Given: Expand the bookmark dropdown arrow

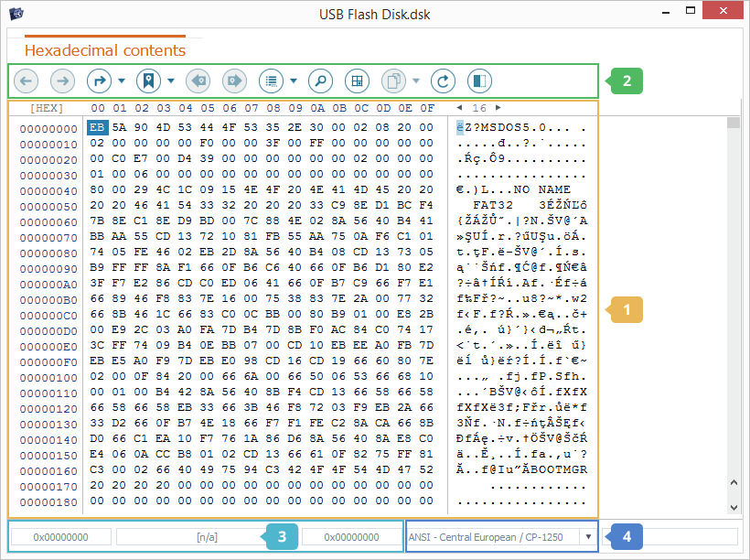Looking at the screenshot, I should pos(171,81).
